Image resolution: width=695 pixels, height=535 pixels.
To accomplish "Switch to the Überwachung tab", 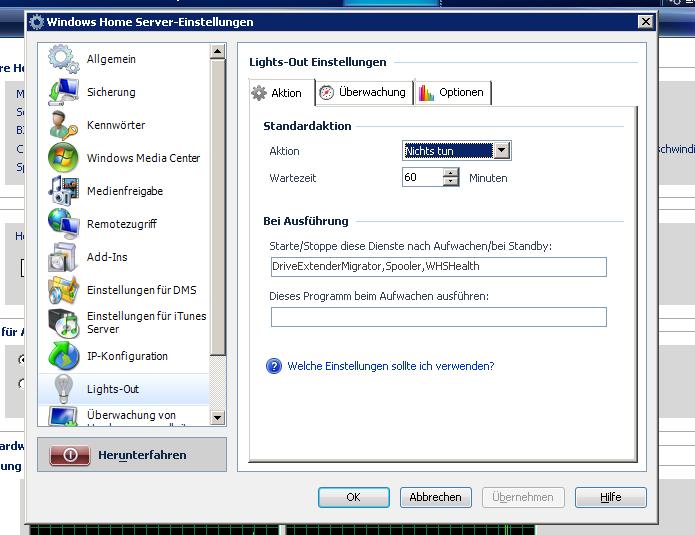I will [364, 92].
